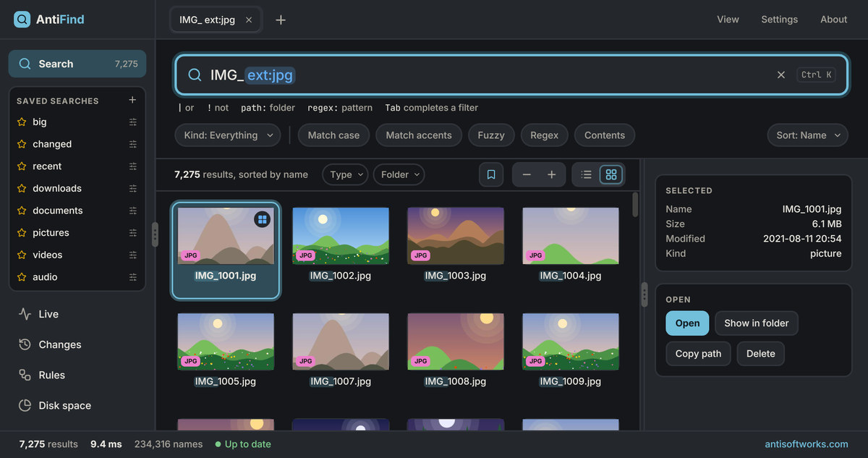The width and height of the screenshot is (868, 458).
Task: Open the About menu
Action: coord(834,20)
